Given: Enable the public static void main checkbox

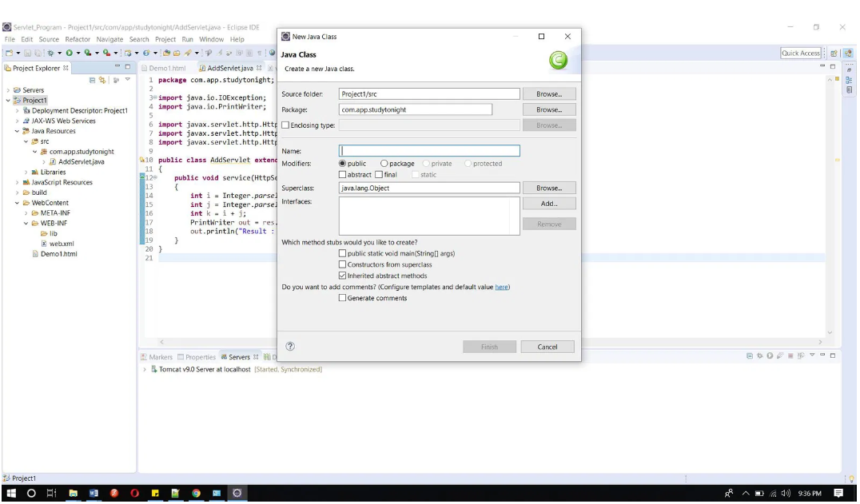Looking at the screenshot, I should (343, 253).
